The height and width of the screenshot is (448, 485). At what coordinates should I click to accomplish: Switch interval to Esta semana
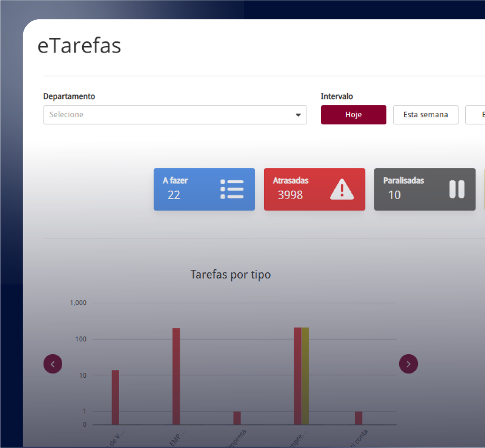coord(425,115)
